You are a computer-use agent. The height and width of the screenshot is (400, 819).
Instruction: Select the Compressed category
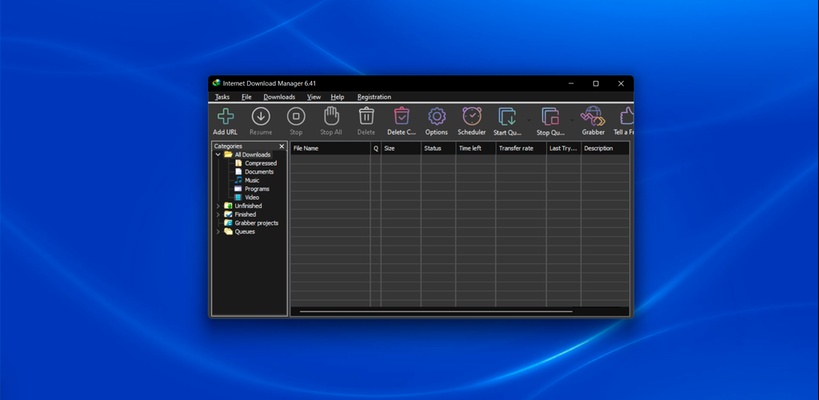260,163
